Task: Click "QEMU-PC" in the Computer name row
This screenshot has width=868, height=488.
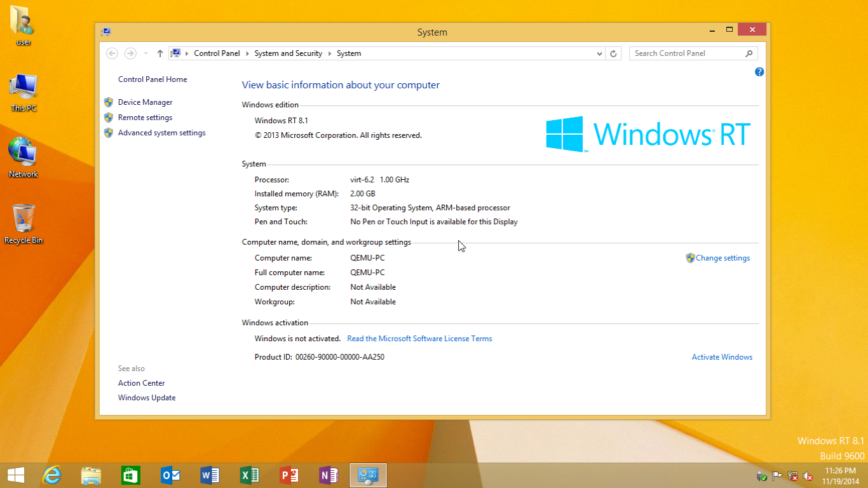Action: click(367, 258)
